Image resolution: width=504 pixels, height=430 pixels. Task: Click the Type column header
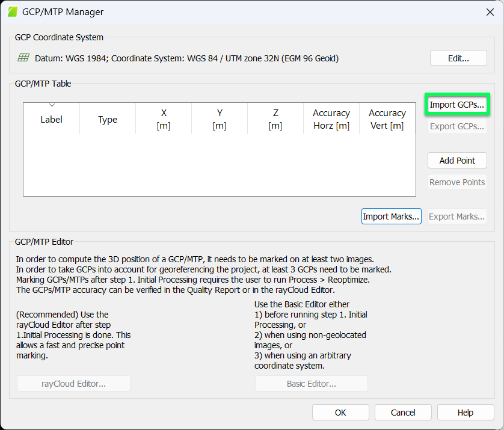click(107, 119)
